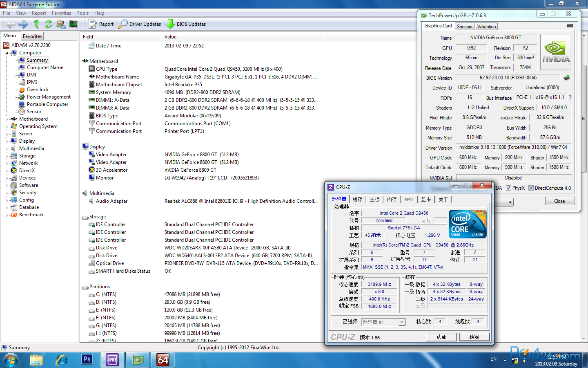The image size is (588, 368).
Task: Open Photoshop from the taskbar
Action: [87, 359]
